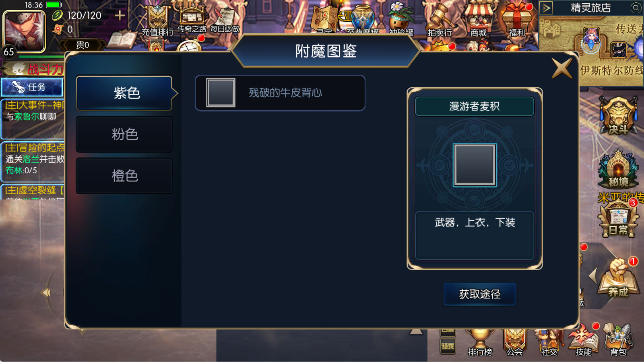
Task: Open the 秘境 secret realm icon
Action: (x=619, y=169)
